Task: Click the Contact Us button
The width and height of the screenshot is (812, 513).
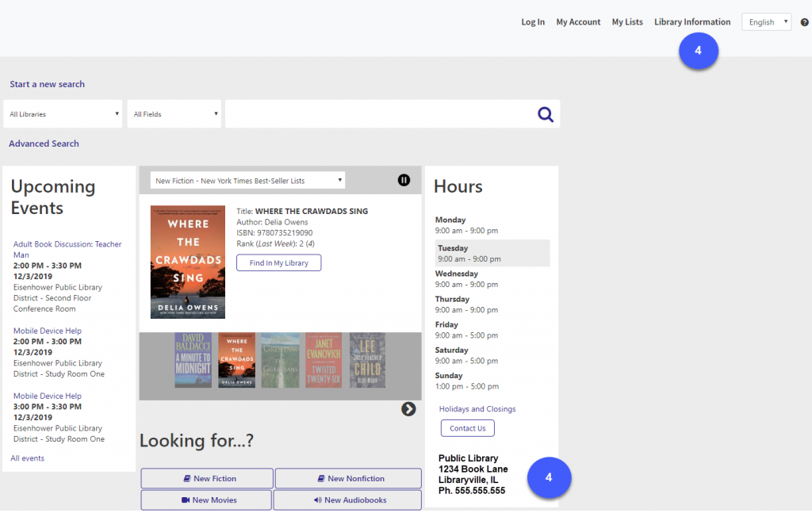Action: point(468,428)
